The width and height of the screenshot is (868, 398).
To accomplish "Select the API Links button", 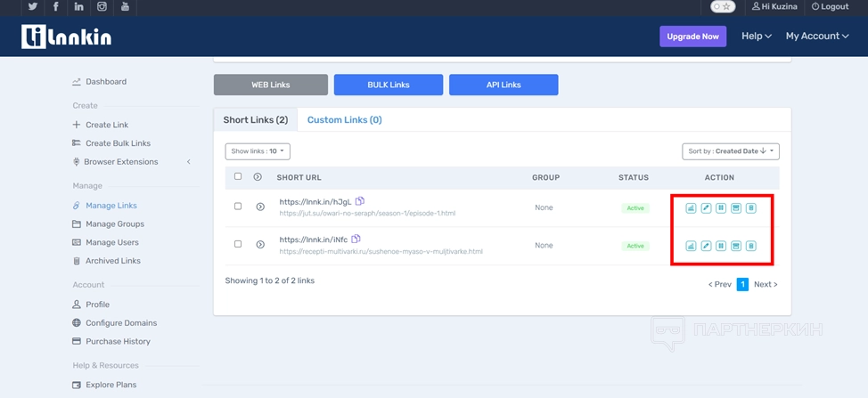I will 504,85.
